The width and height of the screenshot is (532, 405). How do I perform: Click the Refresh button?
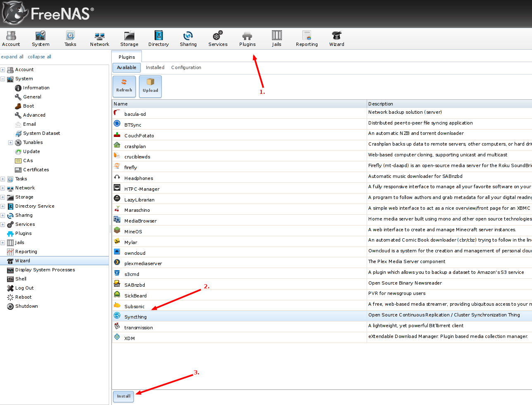[x=124, y=86]
